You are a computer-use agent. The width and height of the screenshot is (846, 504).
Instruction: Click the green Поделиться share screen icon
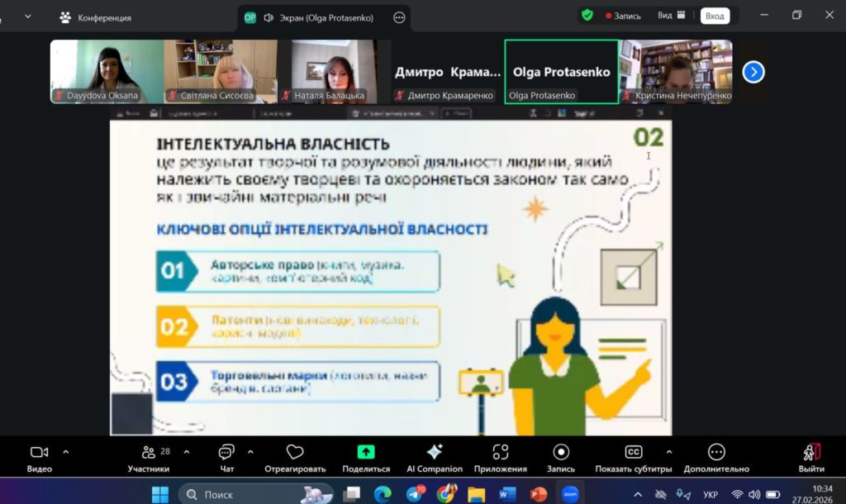click(366, 453)
